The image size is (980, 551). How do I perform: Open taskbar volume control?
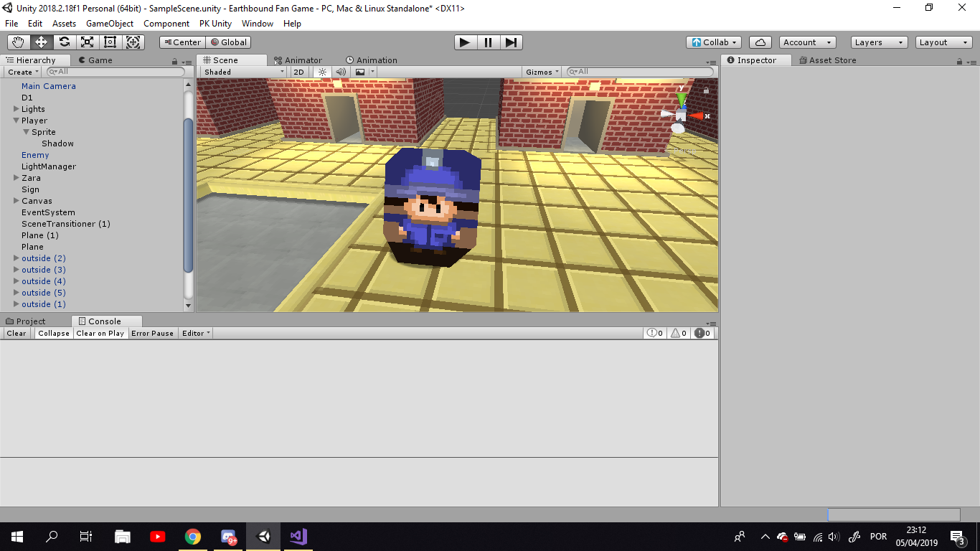[x=833, y=537]
